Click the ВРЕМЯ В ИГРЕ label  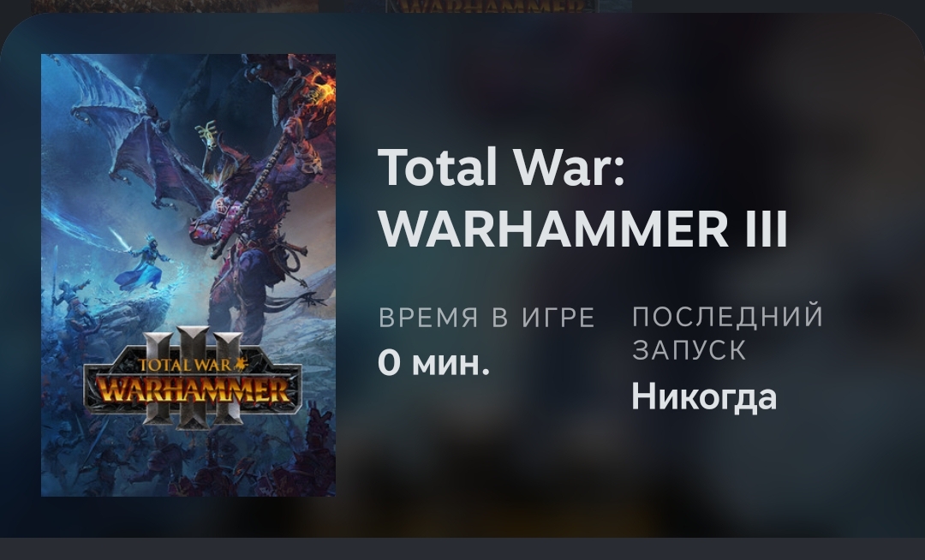(486, 318)
